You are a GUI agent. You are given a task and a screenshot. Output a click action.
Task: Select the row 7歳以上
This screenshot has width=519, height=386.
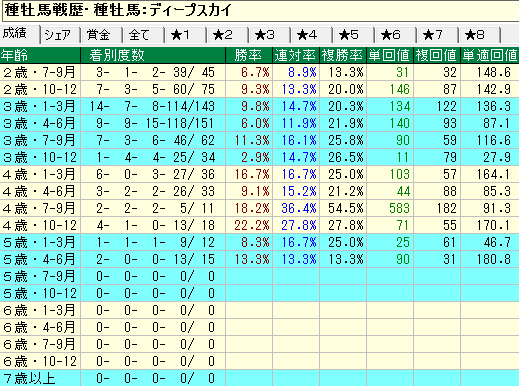tap(259, 378)
